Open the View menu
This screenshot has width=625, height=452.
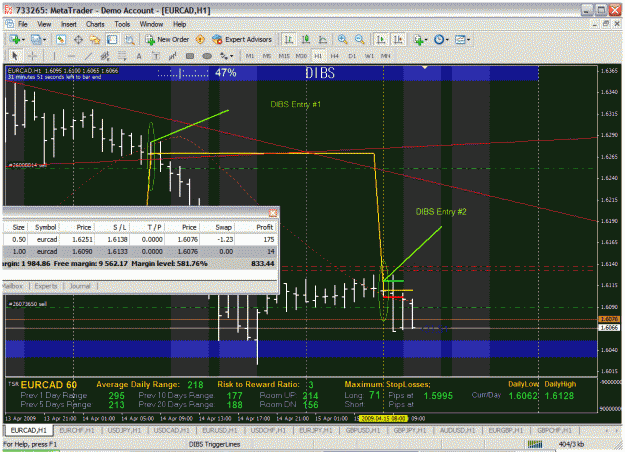44,24
